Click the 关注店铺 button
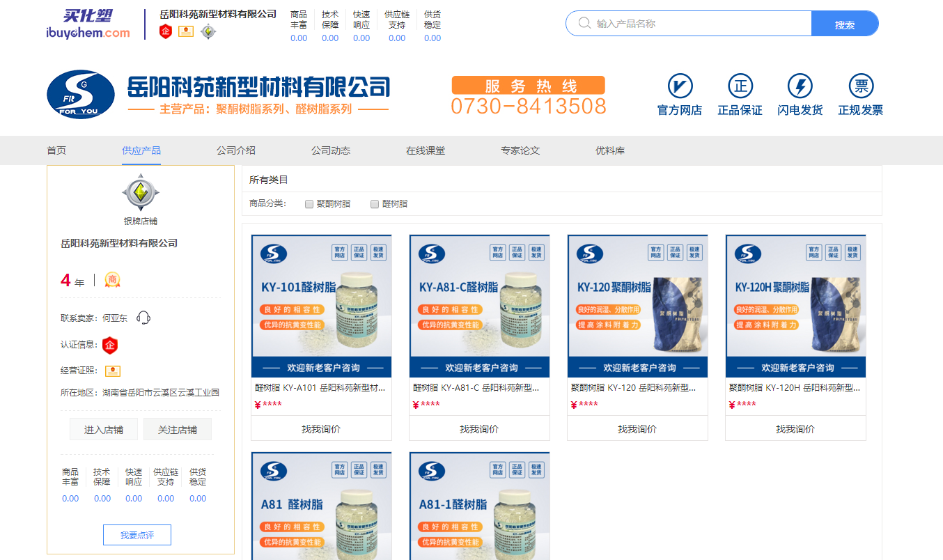 point(178,430)
